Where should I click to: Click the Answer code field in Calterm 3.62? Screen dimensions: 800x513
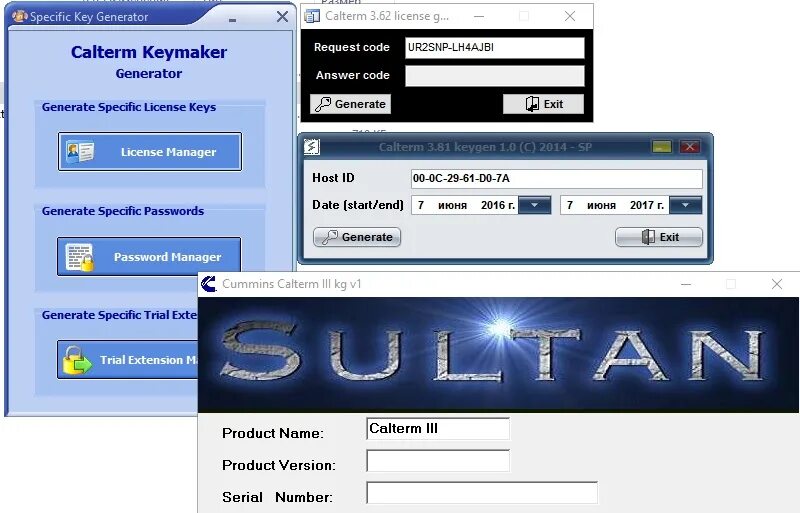[494, 76]
